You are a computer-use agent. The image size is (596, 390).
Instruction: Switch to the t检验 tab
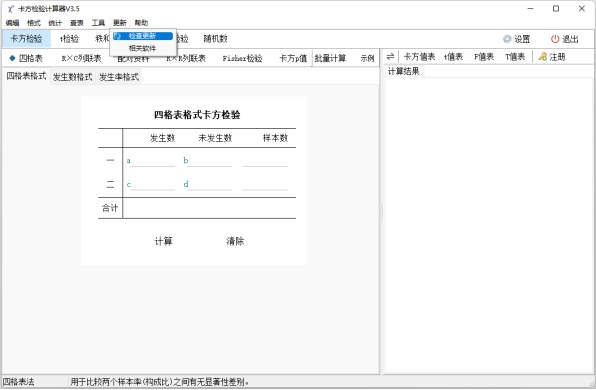(x=69, y=39)
